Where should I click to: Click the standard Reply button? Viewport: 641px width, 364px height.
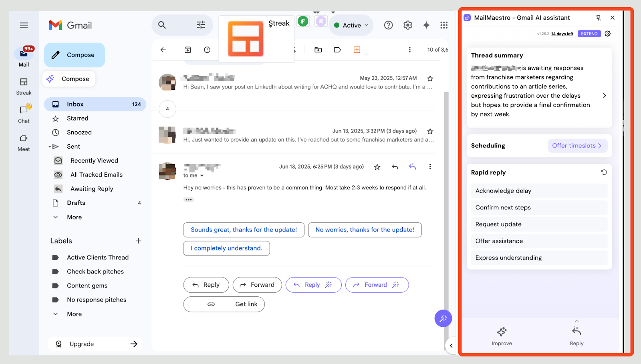point(206,285)
